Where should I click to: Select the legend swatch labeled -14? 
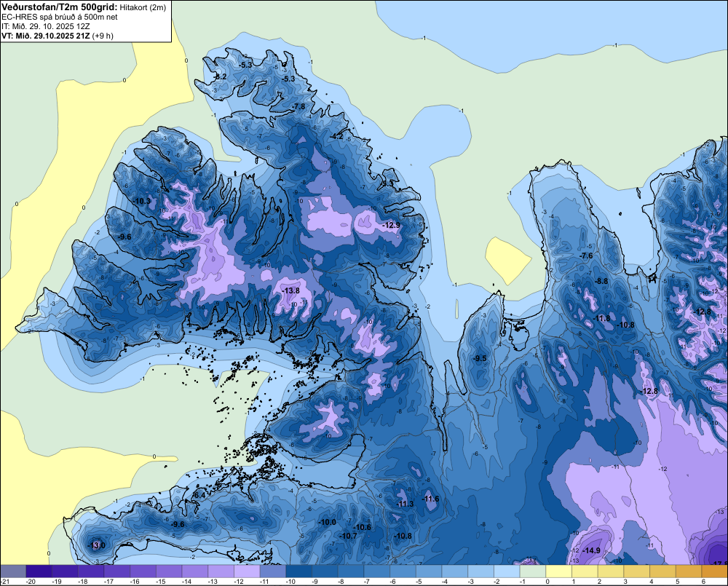tap(195, 571)
